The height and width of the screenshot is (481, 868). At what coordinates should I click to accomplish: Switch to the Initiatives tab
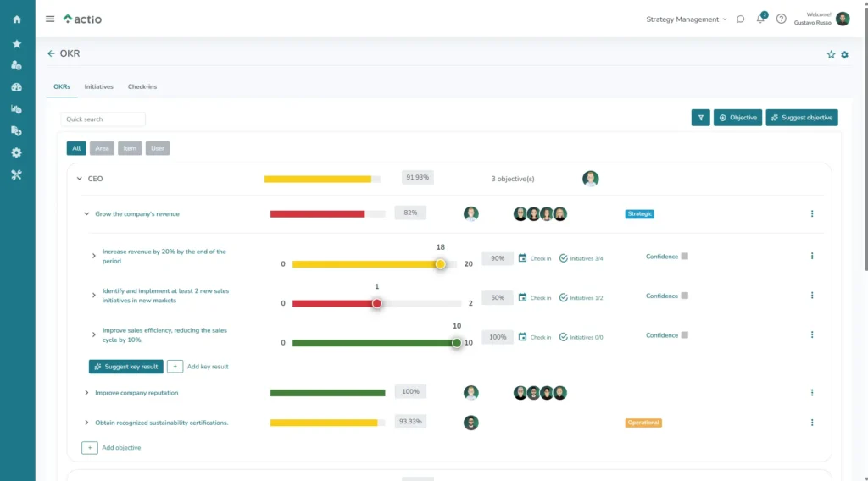click(x=98, y=86)
